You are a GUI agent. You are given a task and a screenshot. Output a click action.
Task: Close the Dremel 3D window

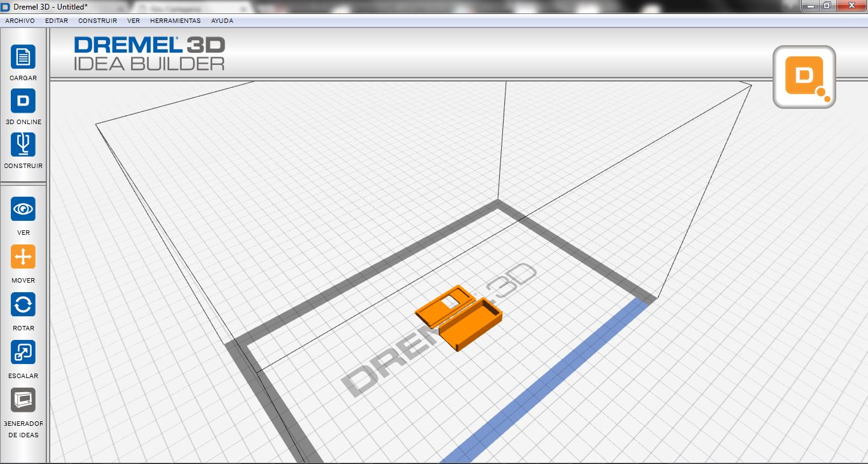pyautogui.click(x=851, y=5)
